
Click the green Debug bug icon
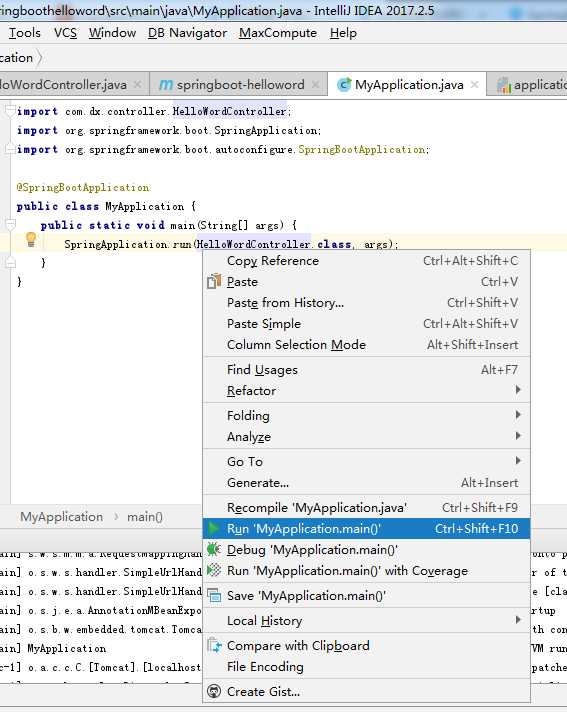point(213,549)
